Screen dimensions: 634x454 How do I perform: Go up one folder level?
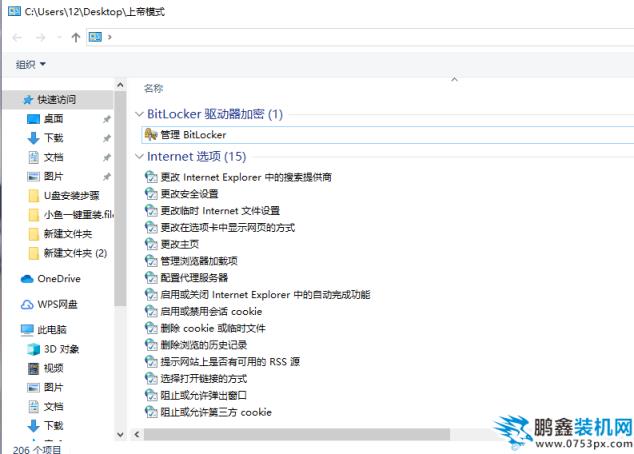point(76,38)
